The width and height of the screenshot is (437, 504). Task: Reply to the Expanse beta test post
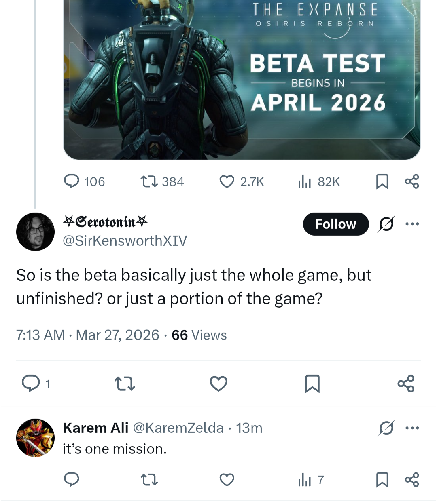click(x=72, y=181)
